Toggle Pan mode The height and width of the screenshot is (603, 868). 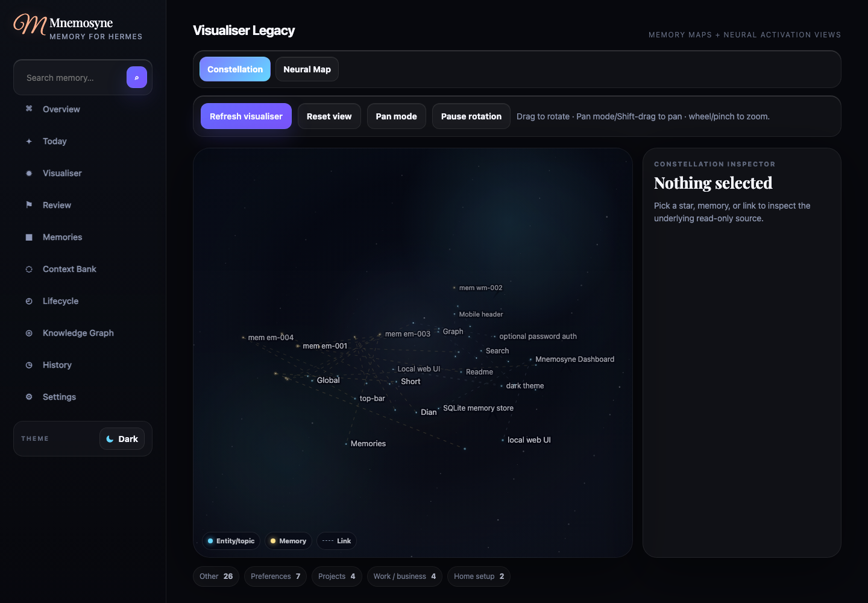397,116
